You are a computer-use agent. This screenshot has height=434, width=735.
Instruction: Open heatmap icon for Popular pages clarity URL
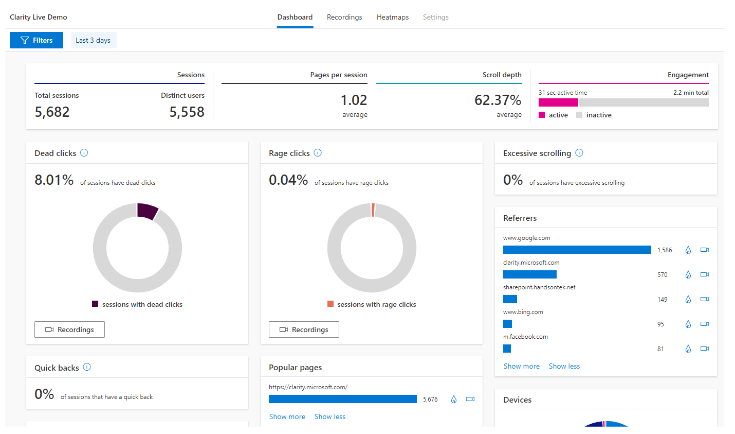454,399
